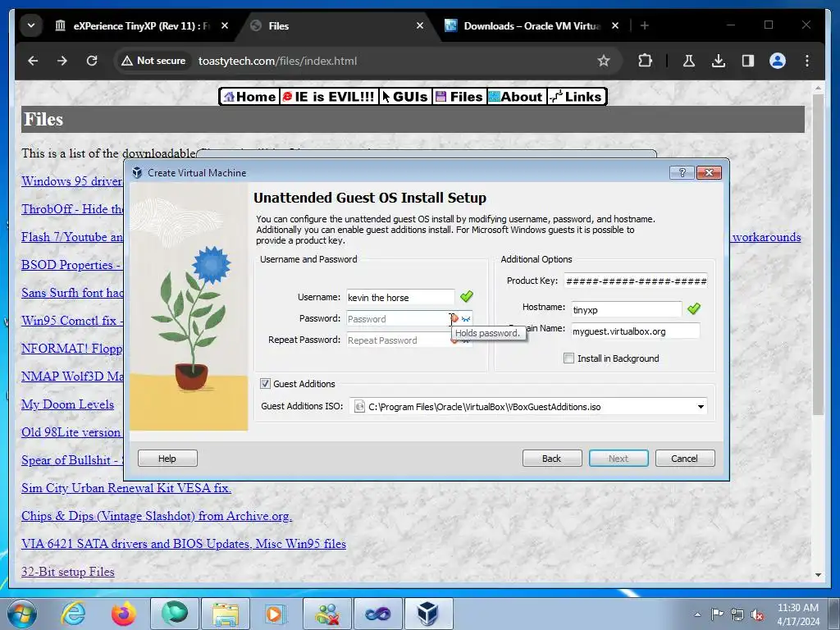
Task: Open the Links navigation item
Action: [577, 97]
